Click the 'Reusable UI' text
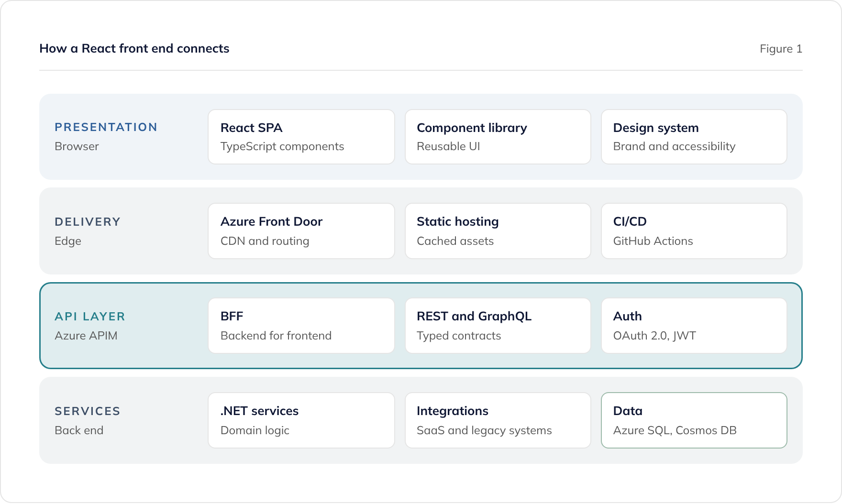This screenshot has width=842, height=504. 448,146
